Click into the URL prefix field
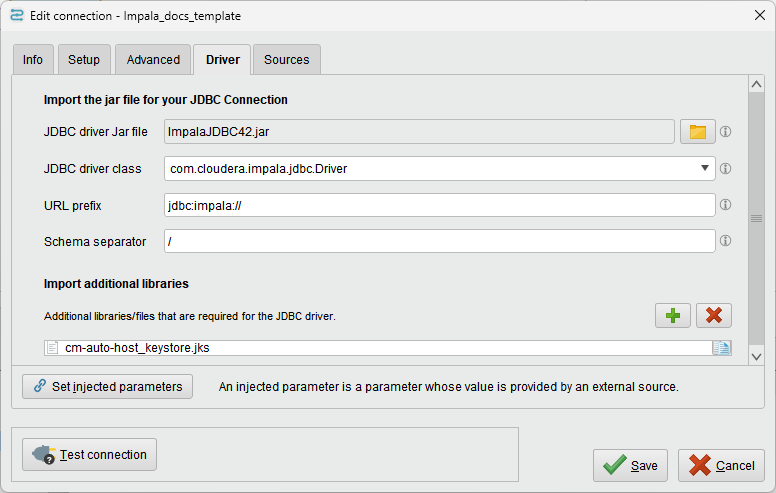This screenshot has height=493, width=776. (x=439, y=205)
